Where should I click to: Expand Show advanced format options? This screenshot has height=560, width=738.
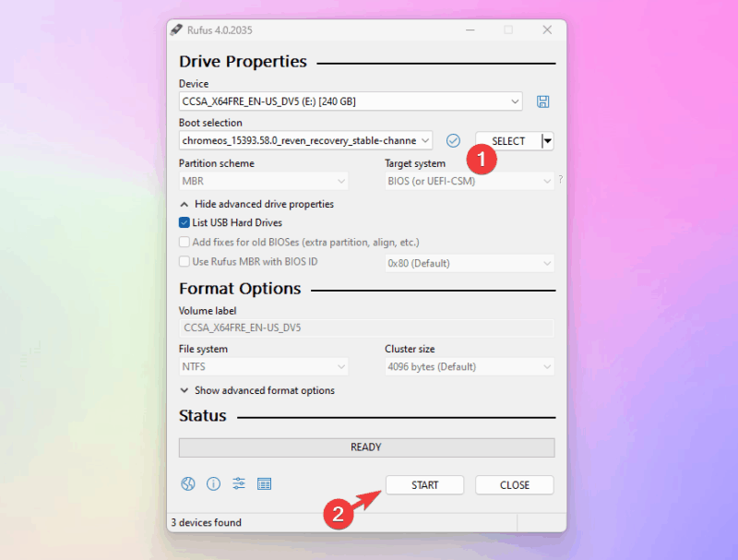257,390
